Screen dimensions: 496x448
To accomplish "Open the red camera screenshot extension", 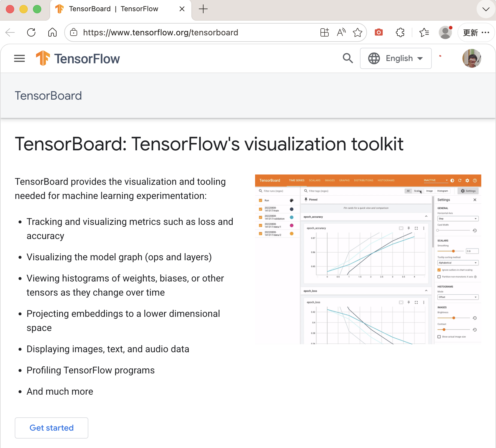I will pos(379,32).
